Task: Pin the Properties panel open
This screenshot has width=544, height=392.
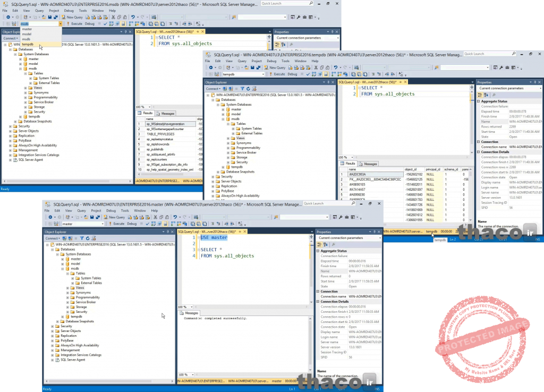Action: (375, 232)
